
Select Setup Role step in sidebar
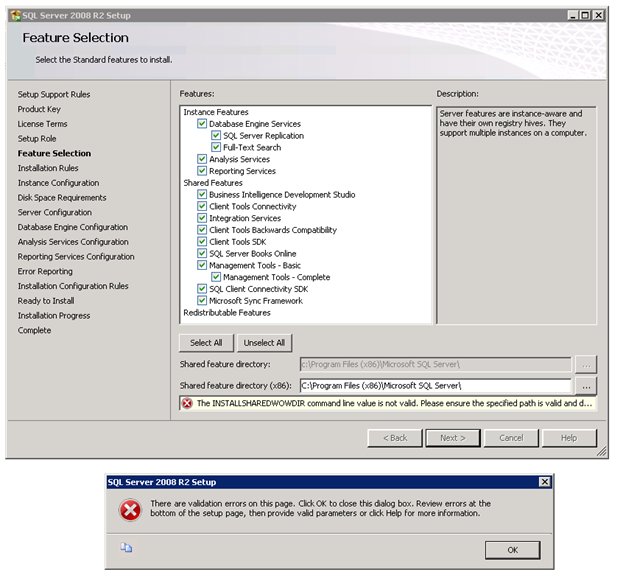pyautogui.click(x=37, y=139)
